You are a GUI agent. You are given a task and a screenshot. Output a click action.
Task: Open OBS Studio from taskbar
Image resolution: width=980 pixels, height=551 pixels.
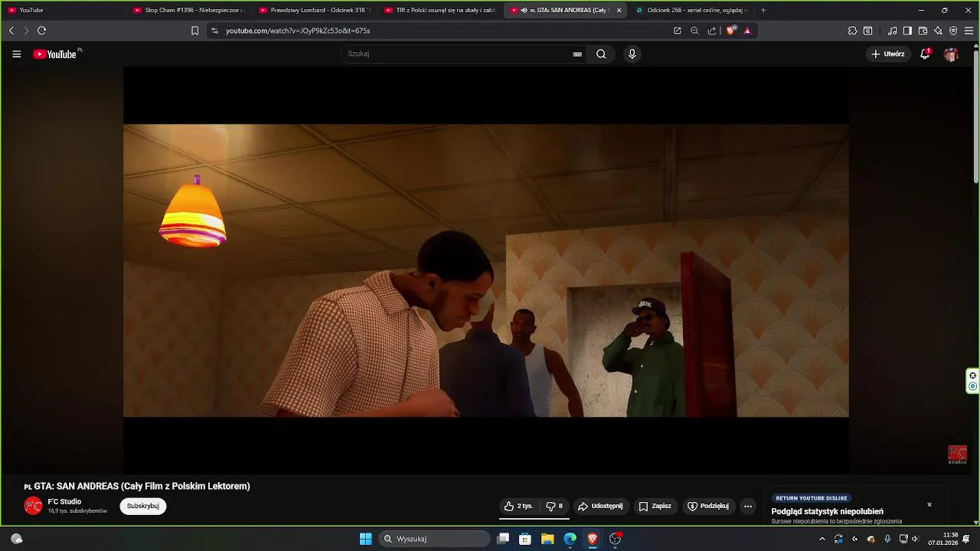(615, 539)
